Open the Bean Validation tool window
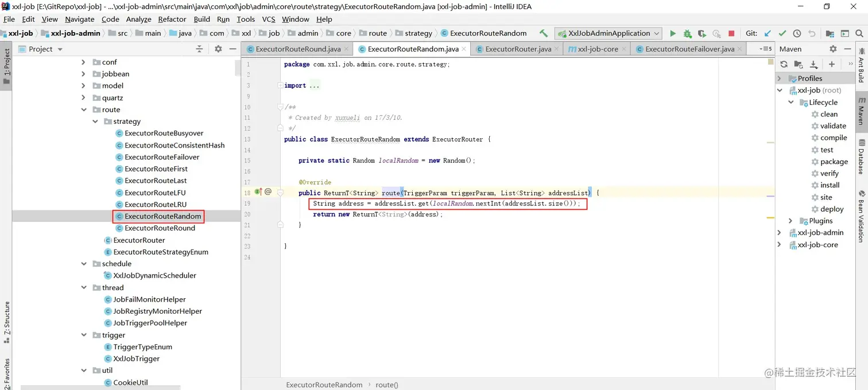The image size is (868, 390). 861,216
